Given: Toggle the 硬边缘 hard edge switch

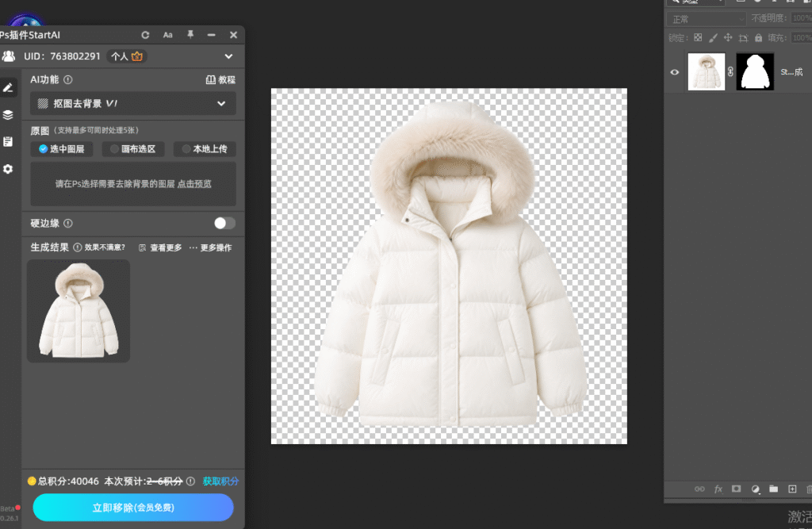Looking at the screenshot, I should 224,223.
